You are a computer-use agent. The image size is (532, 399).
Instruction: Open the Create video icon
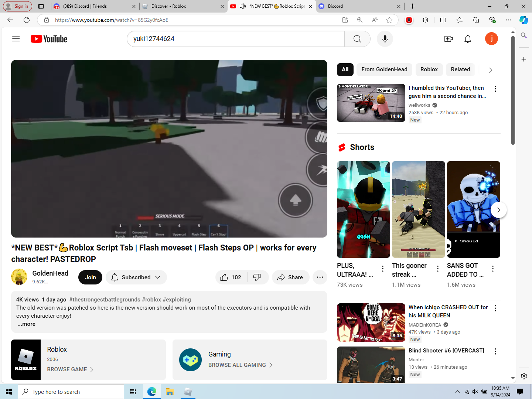(449, 39)
